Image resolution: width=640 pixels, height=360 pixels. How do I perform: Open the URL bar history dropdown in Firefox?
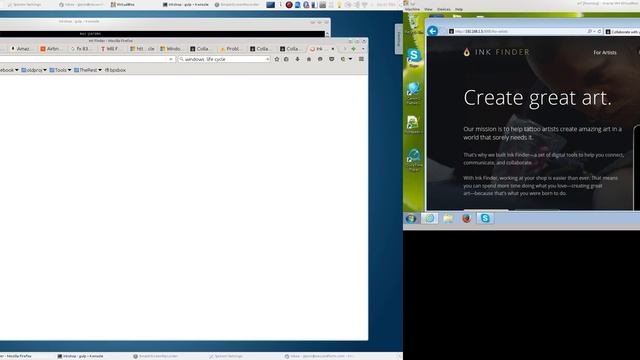tap(171, 59)
